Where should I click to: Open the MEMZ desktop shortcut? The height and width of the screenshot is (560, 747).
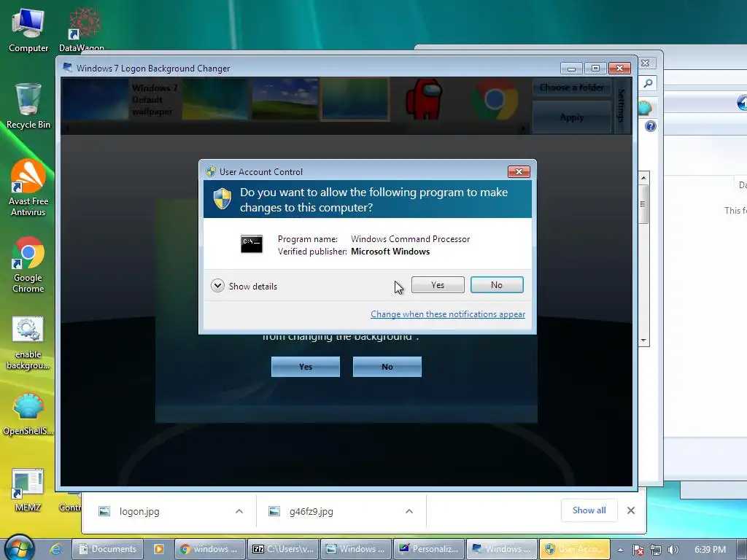pyautogui.click(x=28, y=491)
